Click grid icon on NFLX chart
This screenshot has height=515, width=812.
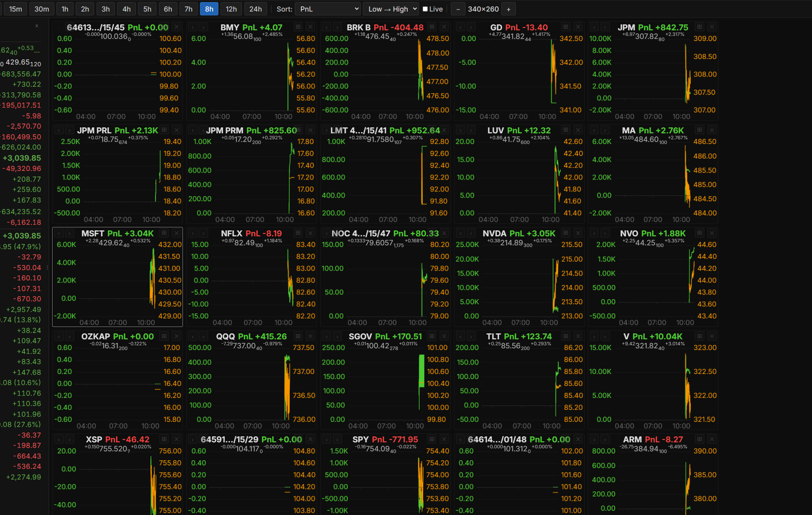click(298, 233)
